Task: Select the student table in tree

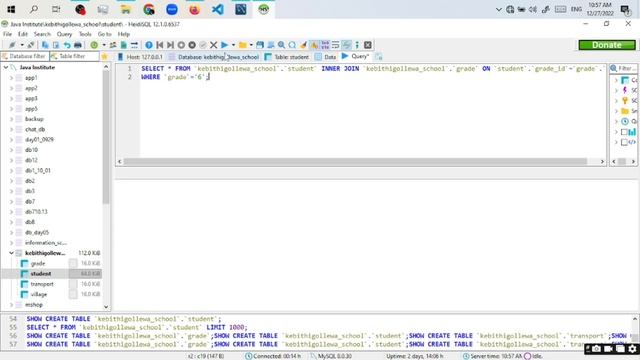Action: pyautogui.click(x=41, y=273)
